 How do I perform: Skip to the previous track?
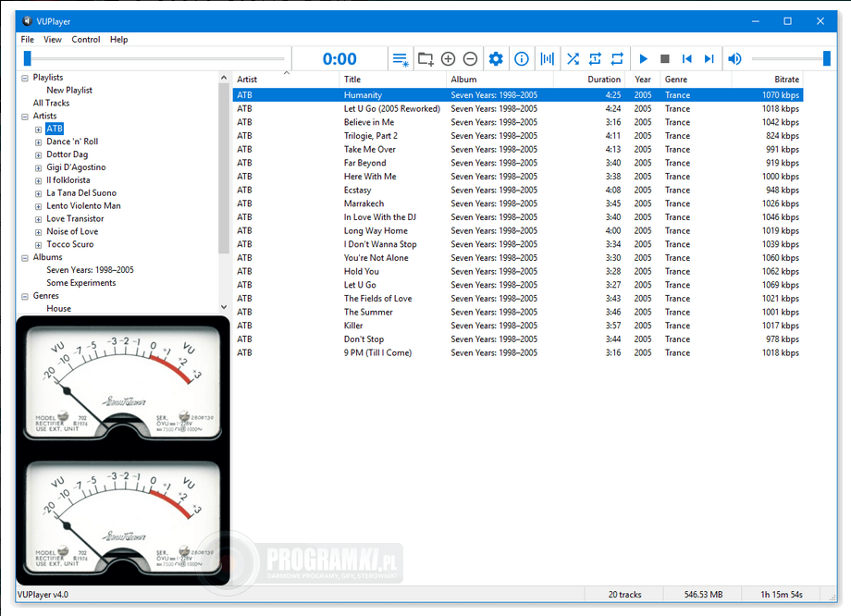[x=687, y=59]
